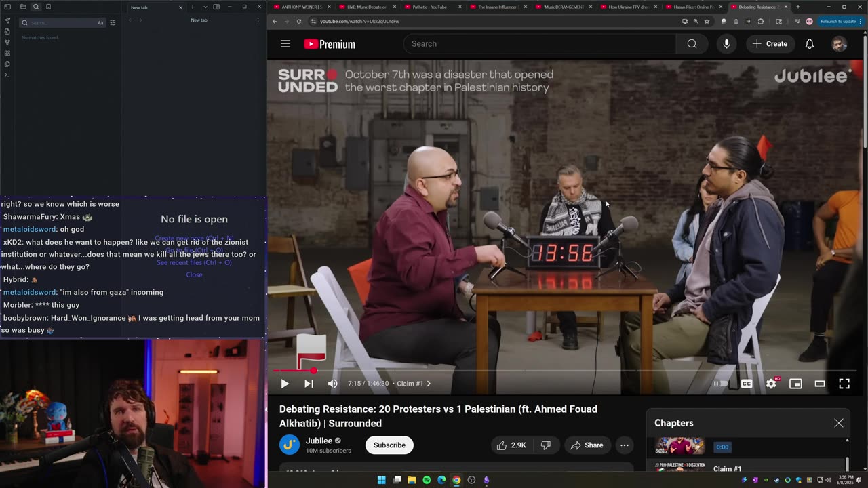Click 'See recent files (Ctrl + O)' link
Viewport: 868px width, 488px height.
194,262
